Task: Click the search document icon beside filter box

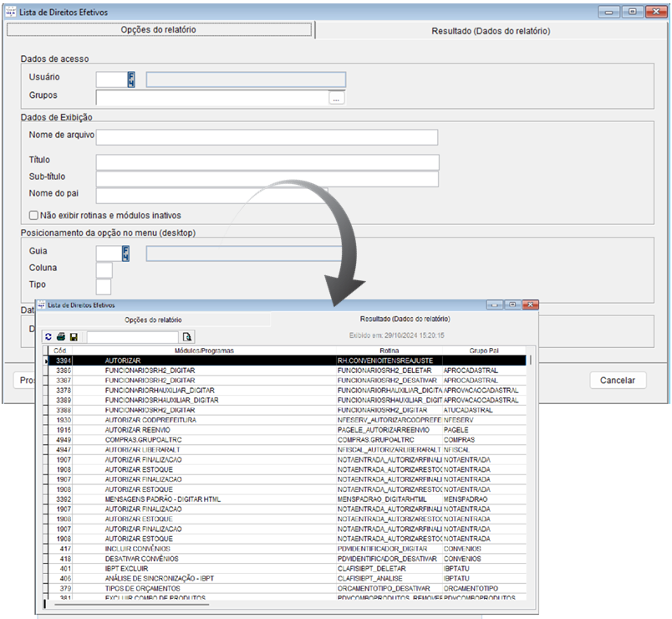Action: point(187,336)
